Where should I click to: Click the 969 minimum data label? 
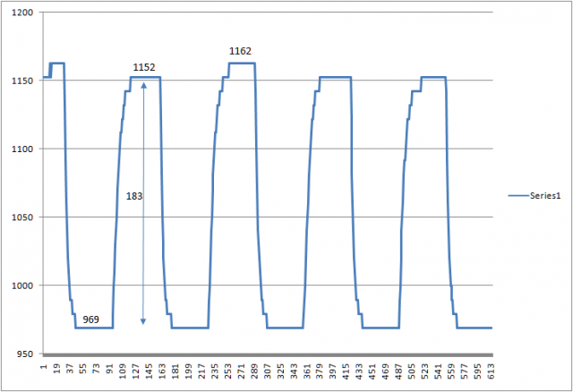(91, 319)
